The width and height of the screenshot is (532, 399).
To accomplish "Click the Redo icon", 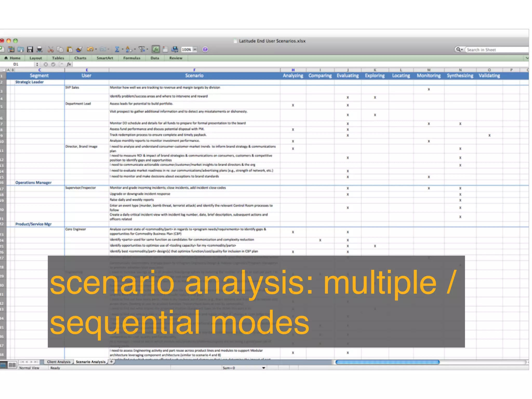I will point(103,49).
